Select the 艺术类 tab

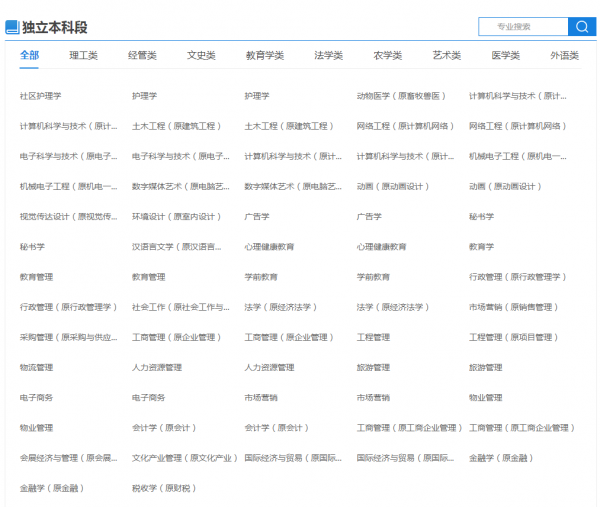tap(447, 55)
